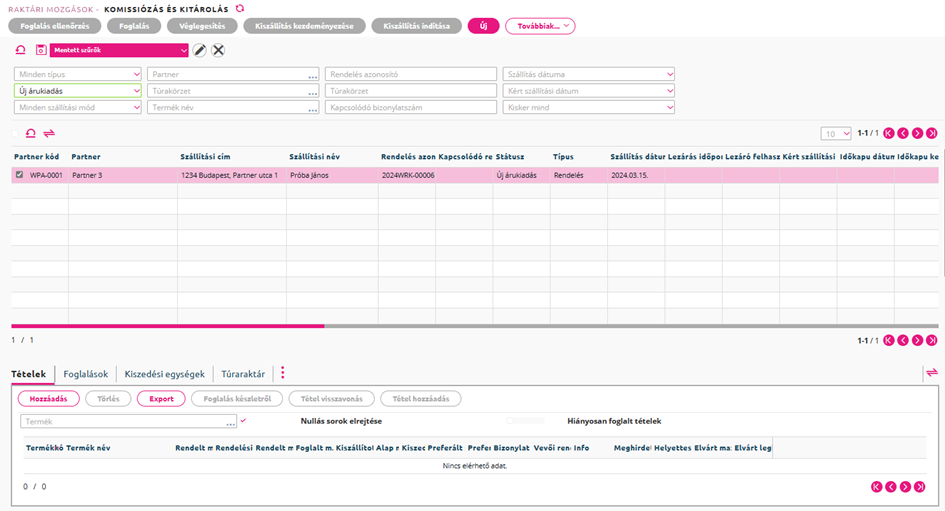Open the Új árukiadás status dropdown
945x511 pixels.
pyautogui.click(x=78, y=91)
